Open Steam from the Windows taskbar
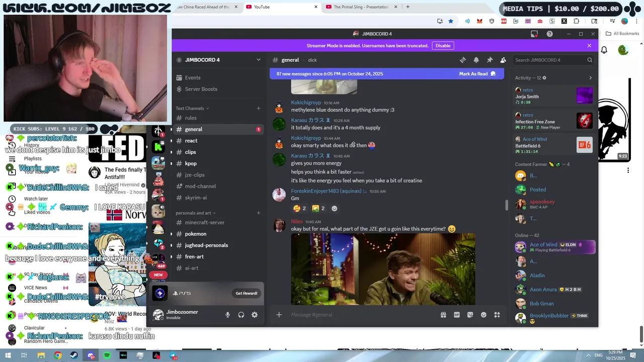Viewport: 644px width, 362px height. click(74, 355)
